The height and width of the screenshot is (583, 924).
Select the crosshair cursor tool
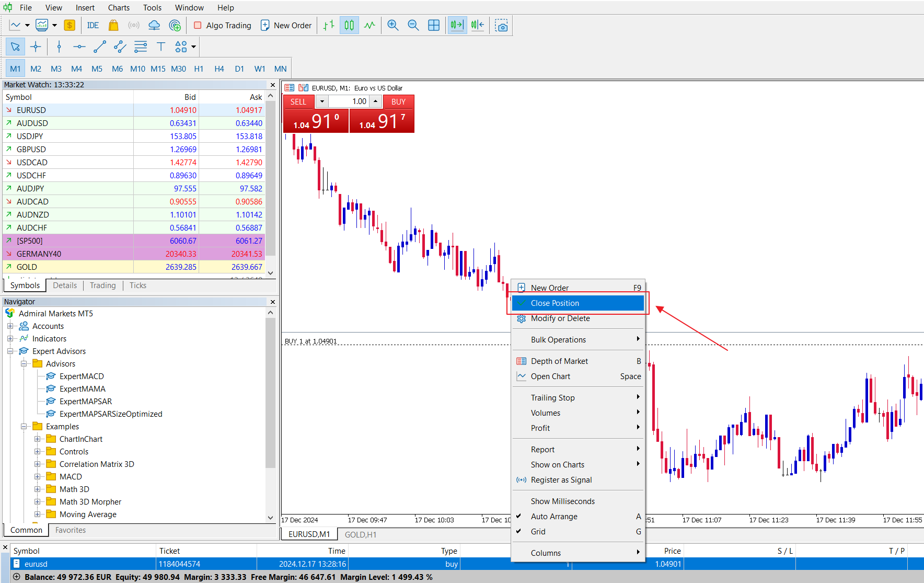tap(36, 47)
